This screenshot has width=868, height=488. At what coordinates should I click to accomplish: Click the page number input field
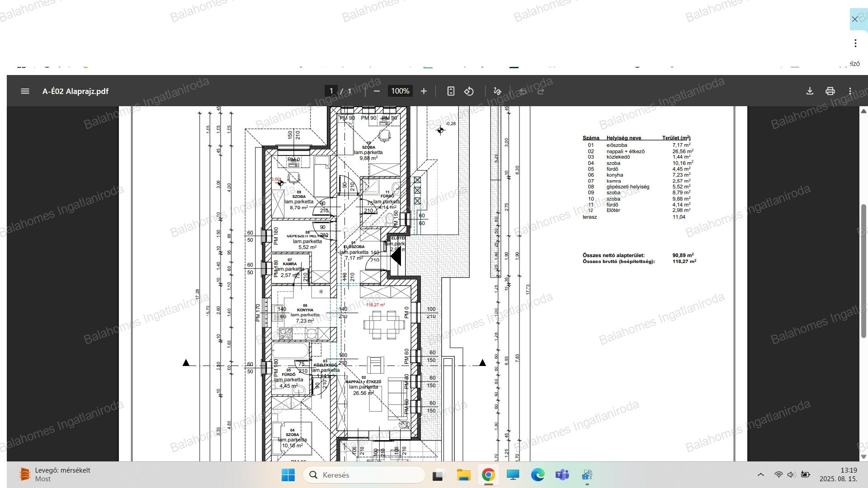point(331,91)
